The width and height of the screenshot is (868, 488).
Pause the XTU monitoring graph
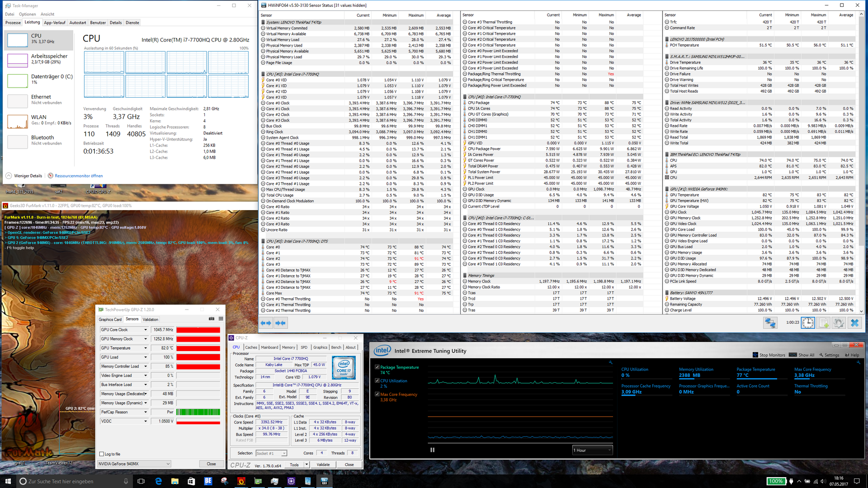coord(432,450)
